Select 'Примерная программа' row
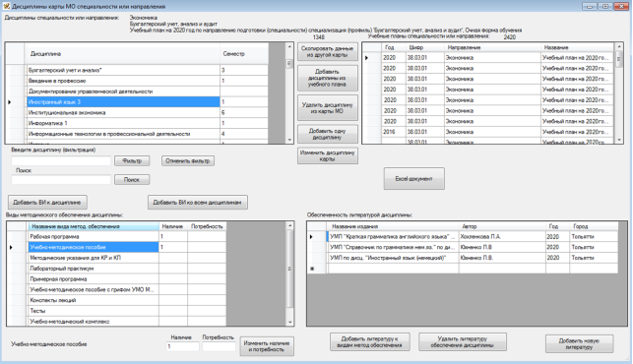The height and width of the screenshot is (364, 633). 116,278
